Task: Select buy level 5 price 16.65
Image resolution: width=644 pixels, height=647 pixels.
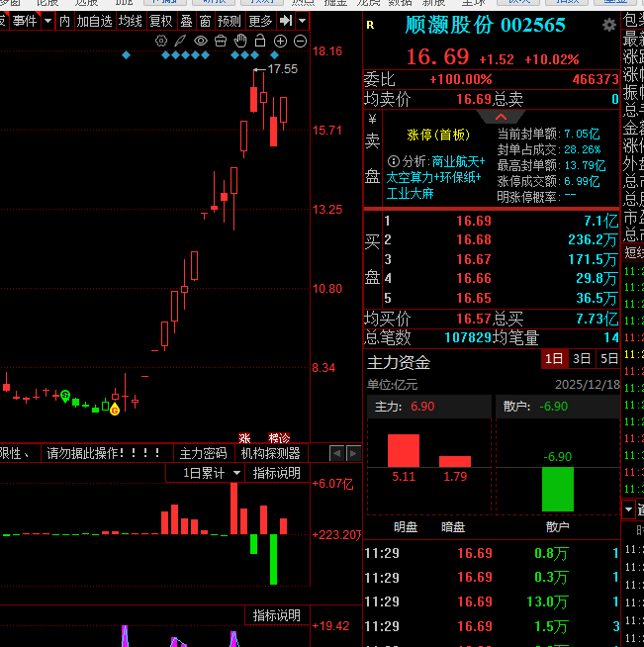Action: (x=474, y=298)
